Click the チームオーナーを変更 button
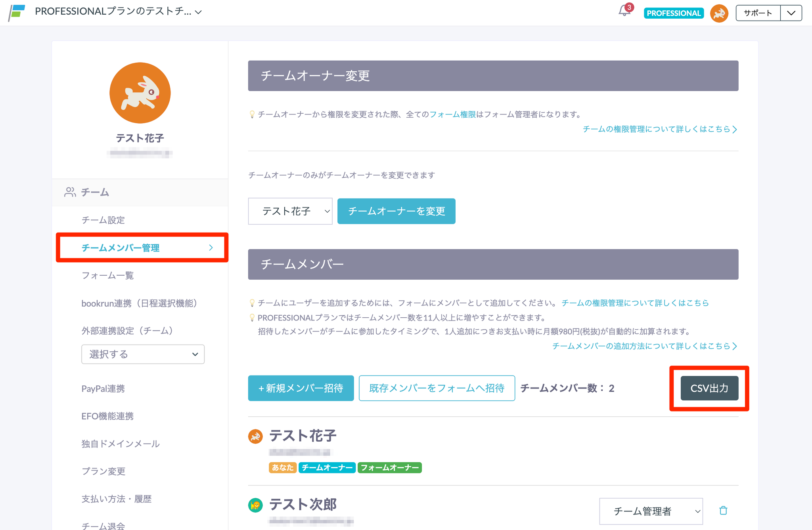The height and width of the screenshot is (530, 812). pos(396,211)
